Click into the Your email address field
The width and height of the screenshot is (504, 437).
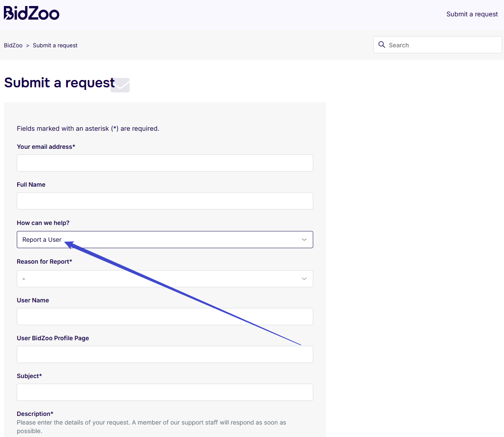(x=165, y=163)
